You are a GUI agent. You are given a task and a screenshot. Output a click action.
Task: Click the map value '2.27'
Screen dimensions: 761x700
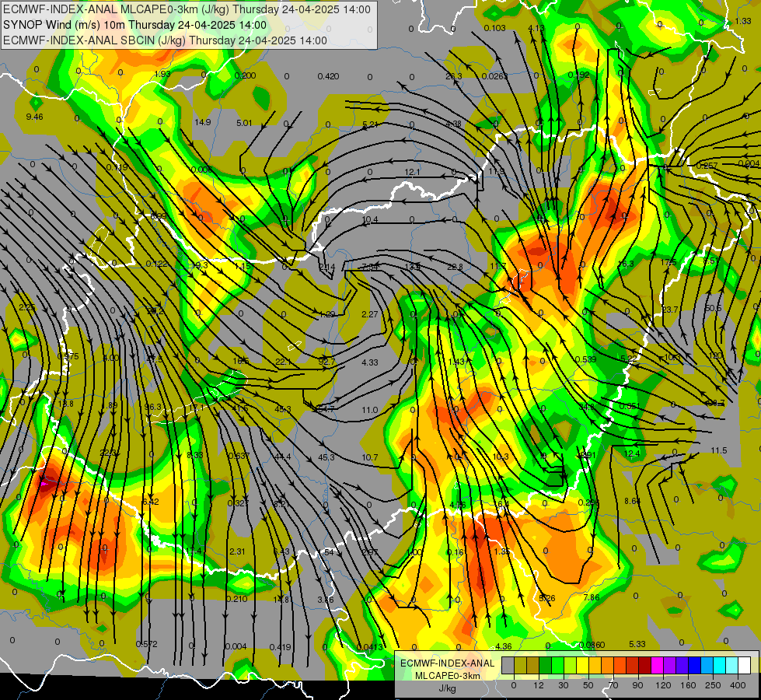click(369, 314)
